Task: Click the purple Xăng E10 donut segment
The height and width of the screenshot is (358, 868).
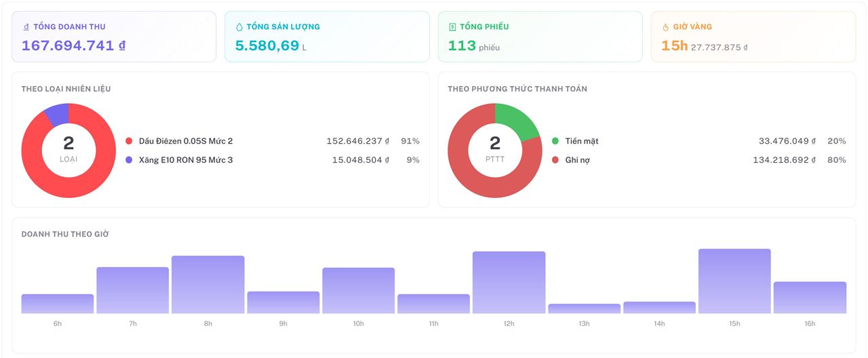Action: pyautogui.click(x=57, y=115)
